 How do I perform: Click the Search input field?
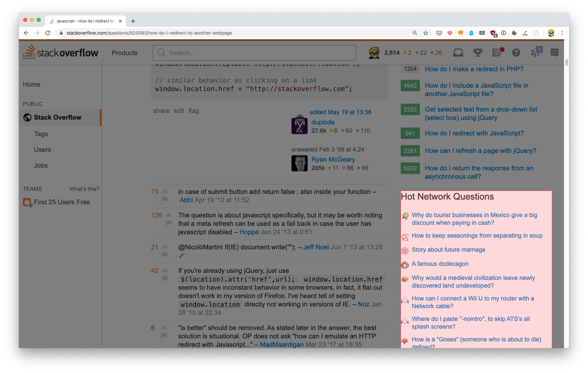point(254,53)
